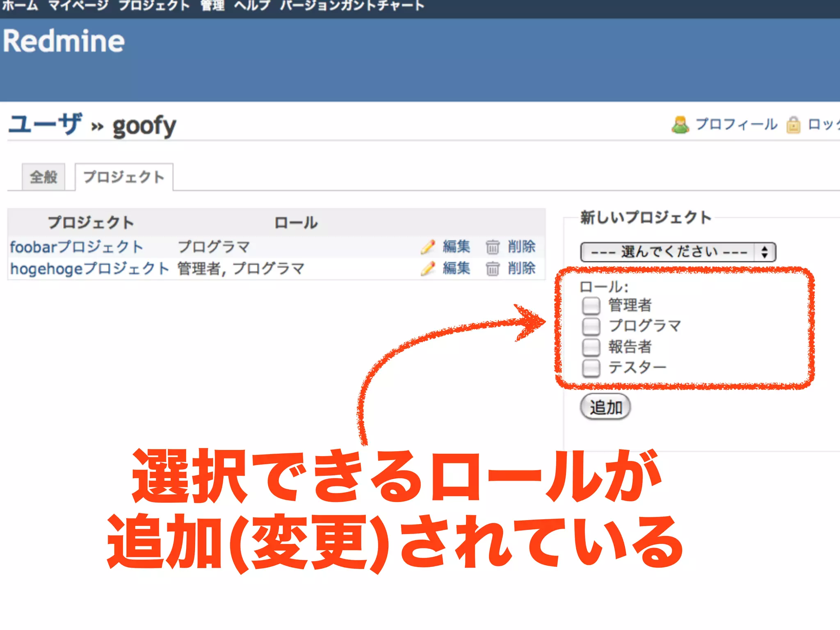Click pencil edit icon for hogehogeプロジェクト

[x=428, y=268]
